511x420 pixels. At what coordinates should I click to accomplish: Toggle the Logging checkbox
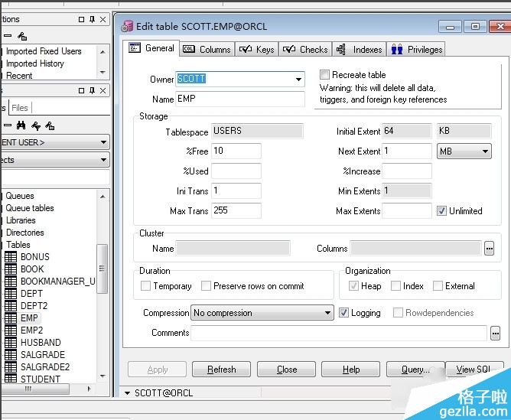[x=343, y=313]
